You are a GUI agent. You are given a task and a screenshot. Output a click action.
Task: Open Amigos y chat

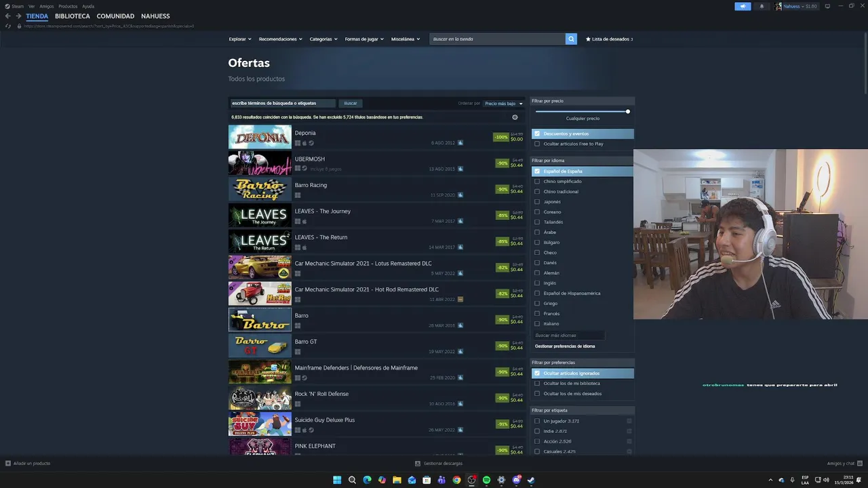(844, 464)
